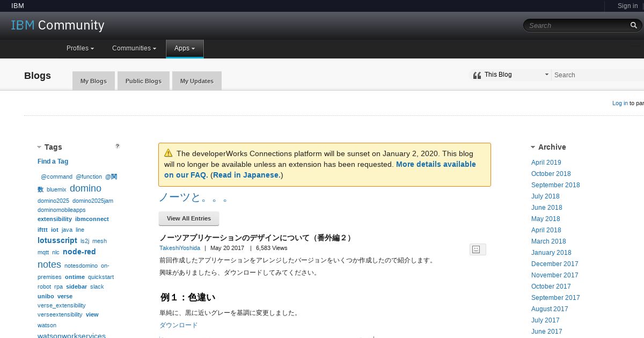Open the entry title ノーツアプリケーションのデザインについて
Viewport: 644px width, 338px height.
255,238
